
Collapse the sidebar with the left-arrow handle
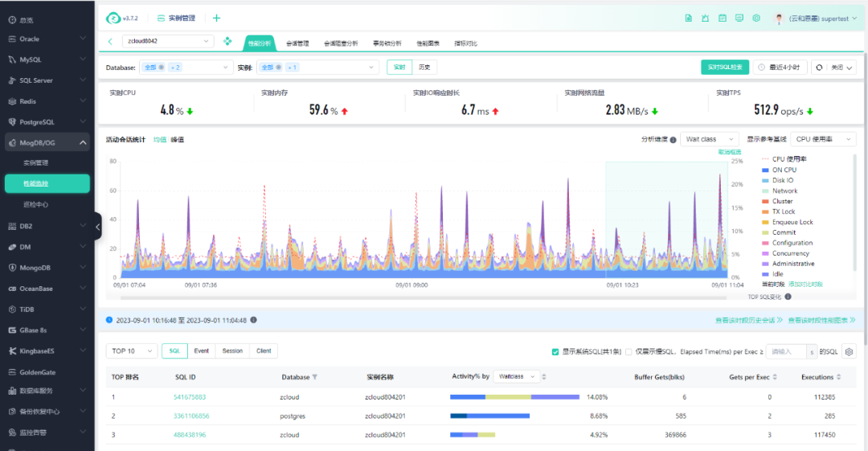(98, 227)
